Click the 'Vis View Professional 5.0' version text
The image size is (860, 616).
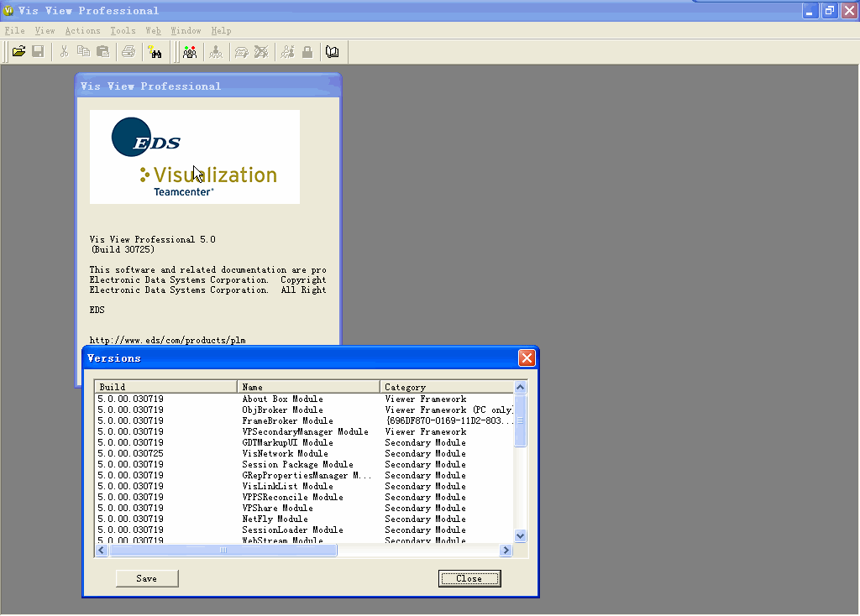153,239
